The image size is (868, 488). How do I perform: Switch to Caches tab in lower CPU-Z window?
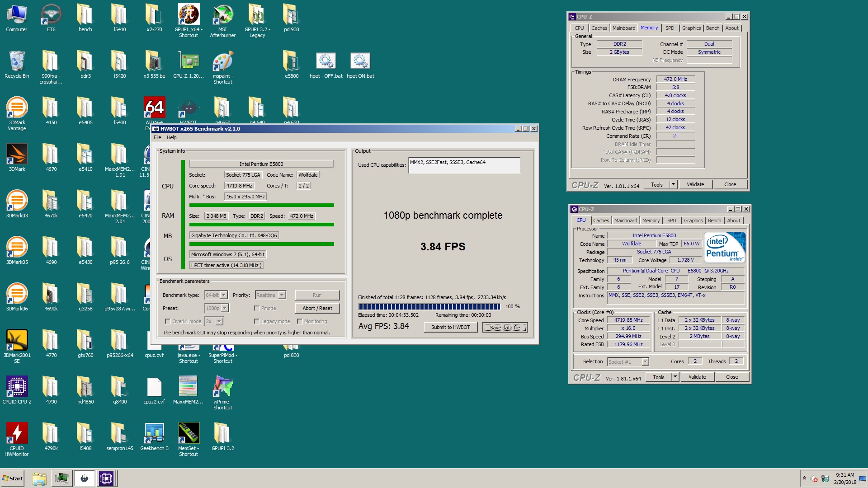[x=601, y=221]
